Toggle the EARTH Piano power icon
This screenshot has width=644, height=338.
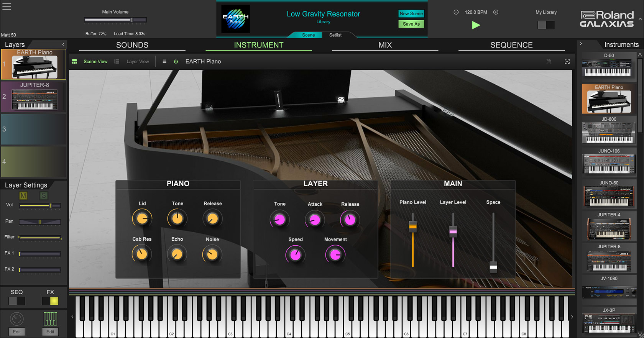coord(176,61)
